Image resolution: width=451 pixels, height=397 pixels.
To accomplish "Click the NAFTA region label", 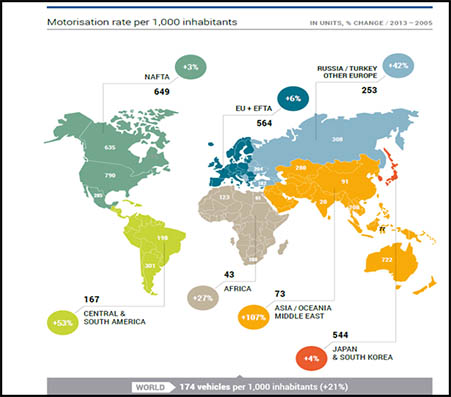I will tap(157, 77).
